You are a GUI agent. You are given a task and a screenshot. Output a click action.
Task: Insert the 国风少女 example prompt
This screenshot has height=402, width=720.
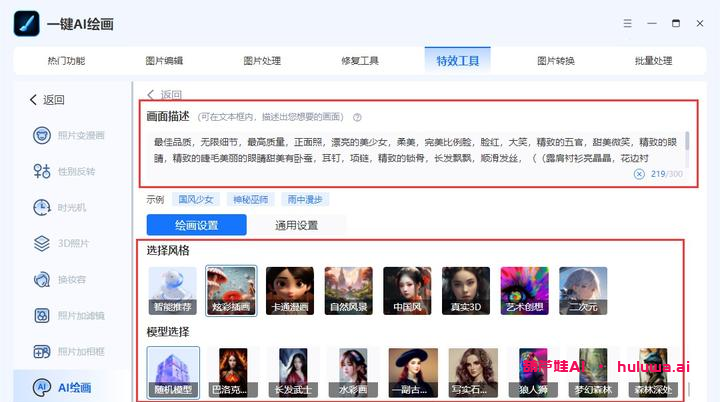pos(196,199)
